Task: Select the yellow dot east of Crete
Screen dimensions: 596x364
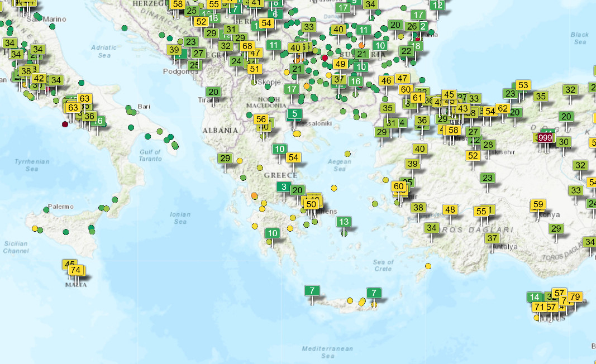Action: [428, 266]
